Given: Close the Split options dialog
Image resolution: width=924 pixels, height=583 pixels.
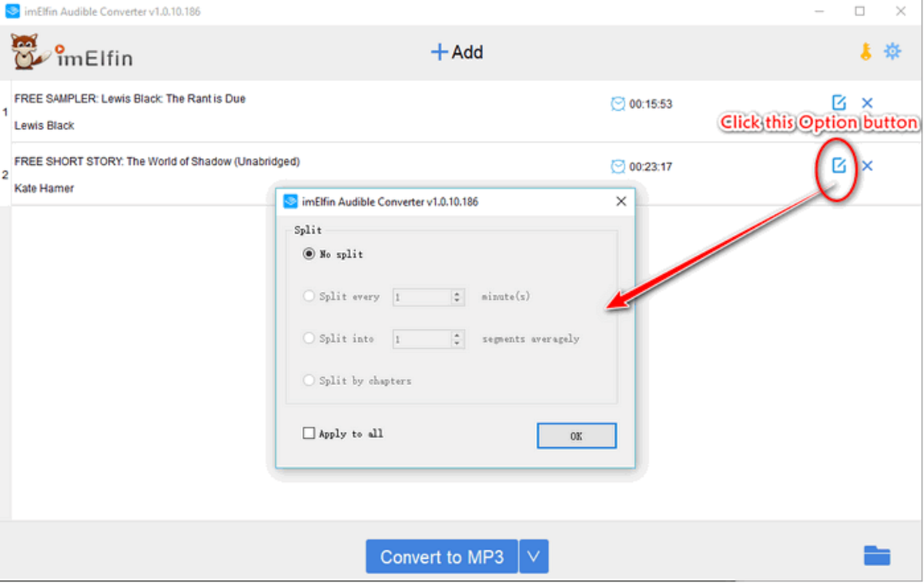Looking at the screenshot, I should (x=621, y=202).
